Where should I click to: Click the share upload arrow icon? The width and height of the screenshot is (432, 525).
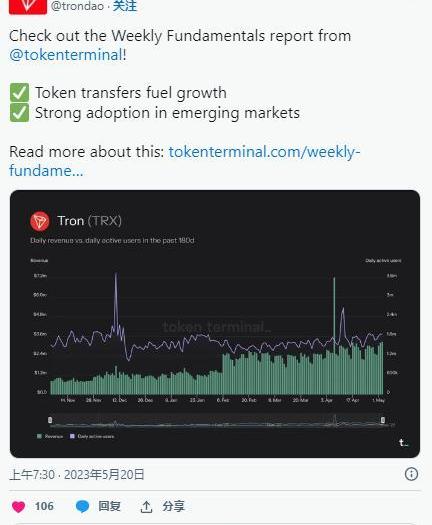(146, 507)
